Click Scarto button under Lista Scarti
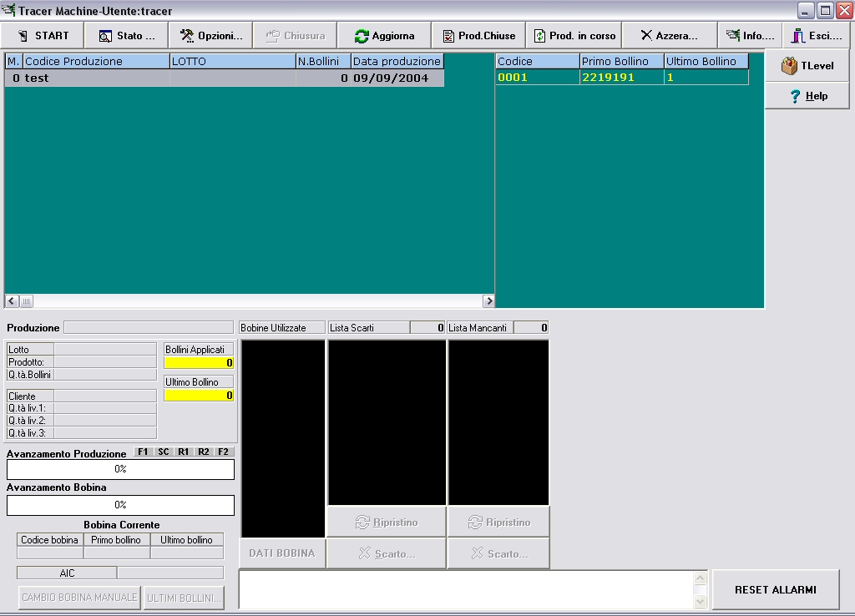The width and height of the screenshot is (855, 616). click(387, 554)
